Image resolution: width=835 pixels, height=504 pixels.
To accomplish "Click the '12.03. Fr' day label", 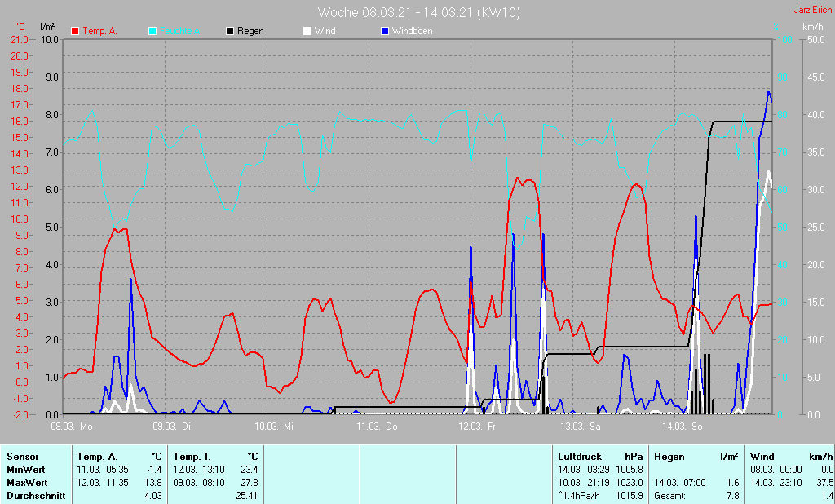I will click(476, 427).
